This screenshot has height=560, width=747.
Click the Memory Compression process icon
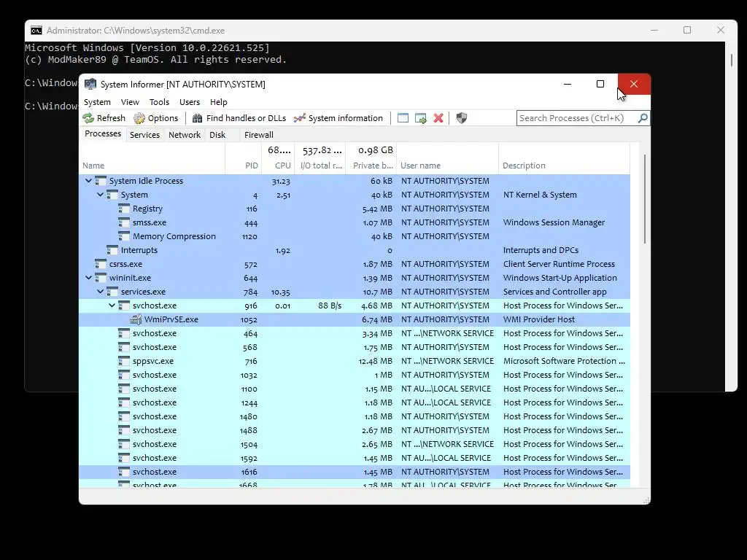click(x=124, y=236)
